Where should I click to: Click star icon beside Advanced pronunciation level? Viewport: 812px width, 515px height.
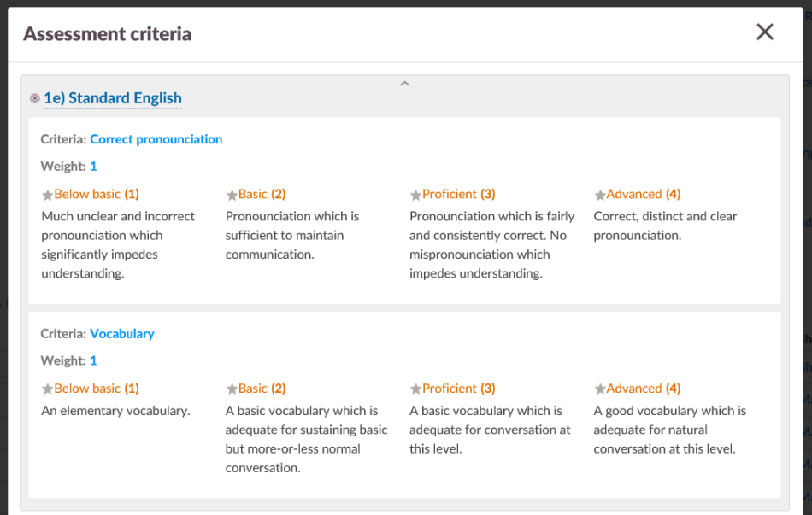click(x=600, y=196)
